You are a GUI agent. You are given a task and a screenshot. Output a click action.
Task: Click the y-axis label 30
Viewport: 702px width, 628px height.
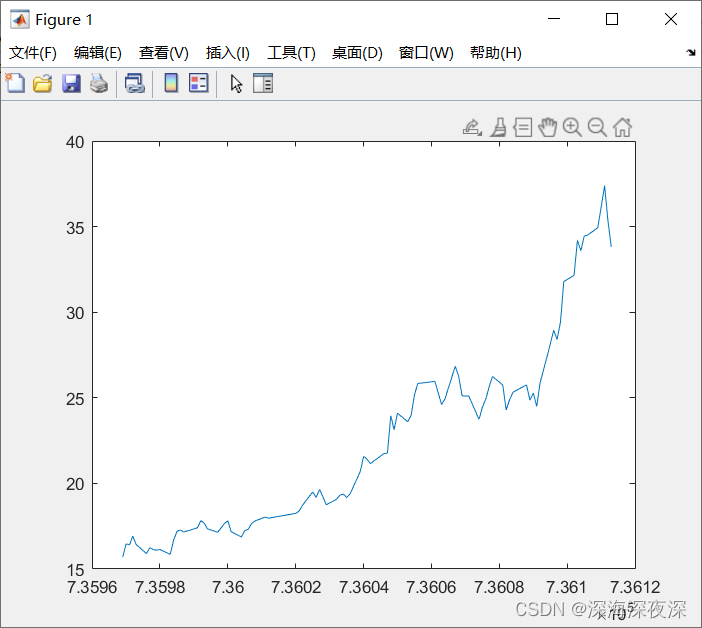click(x=75, y=313)
